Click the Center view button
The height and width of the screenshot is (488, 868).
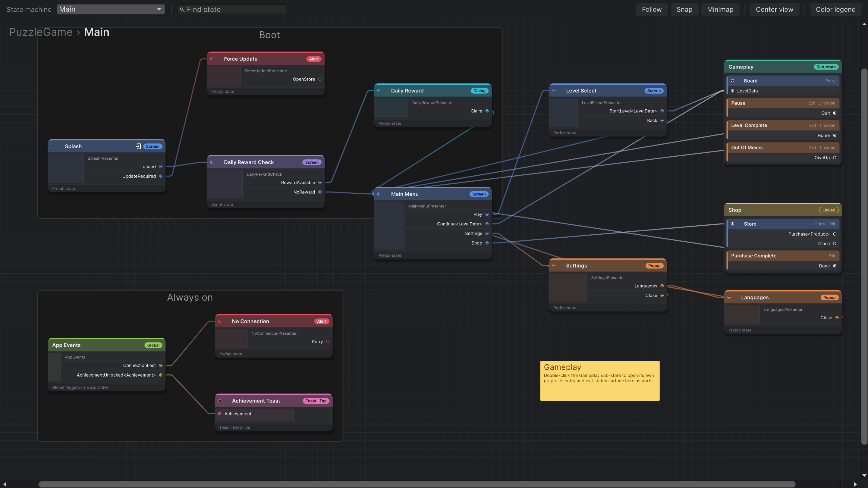click(774, 9)
